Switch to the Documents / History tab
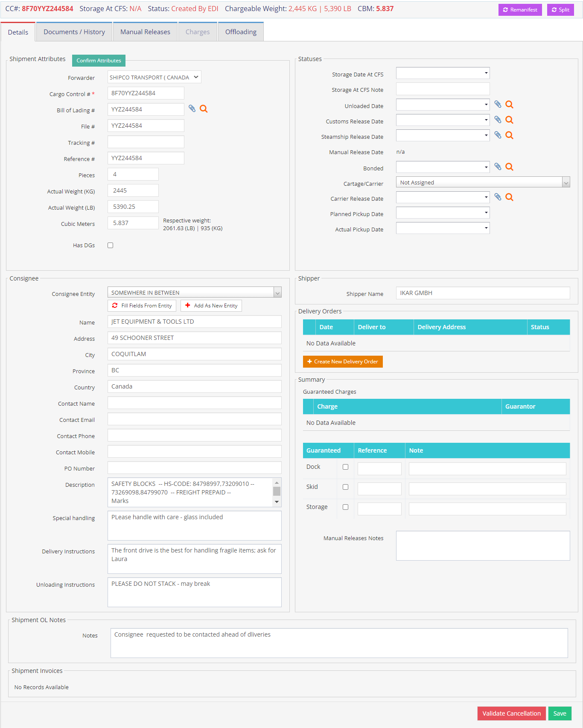The height and width of the screenshot is (728, 583). pos(74,32)
